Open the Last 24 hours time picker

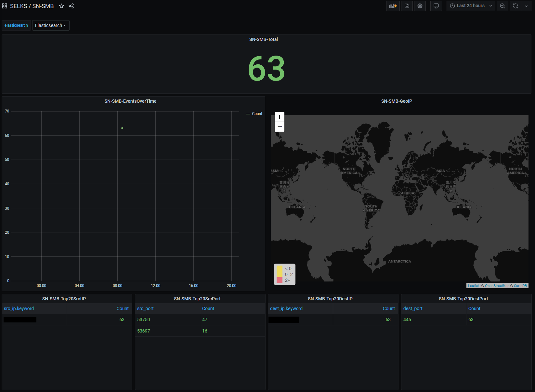click(471, 6)
